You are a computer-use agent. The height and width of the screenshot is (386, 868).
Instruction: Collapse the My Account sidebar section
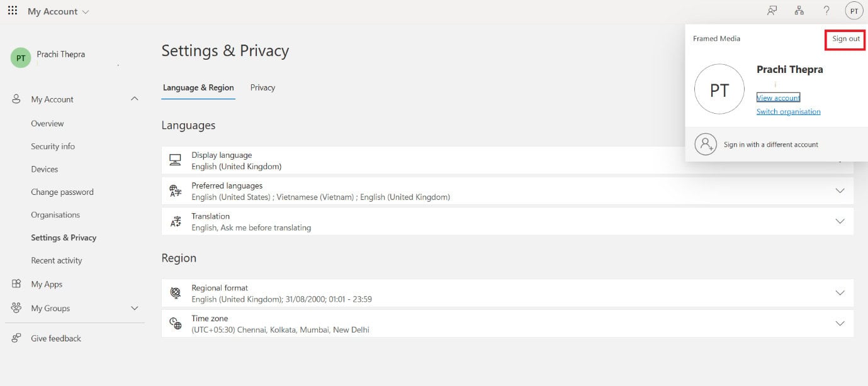134,99
